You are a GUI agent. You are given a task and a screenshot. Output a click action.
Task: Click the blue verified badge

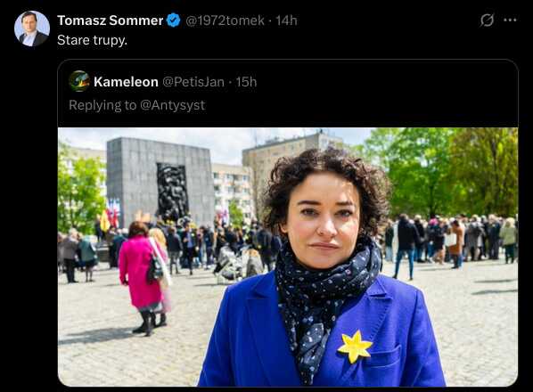point(174,20)
